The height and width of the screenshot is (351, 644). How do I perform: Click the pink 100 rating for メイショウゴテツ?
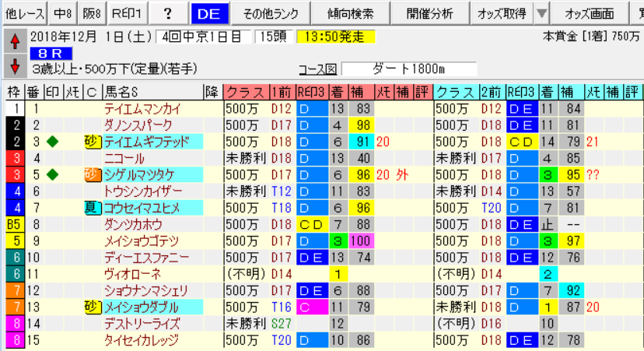[x=362, y=240]
